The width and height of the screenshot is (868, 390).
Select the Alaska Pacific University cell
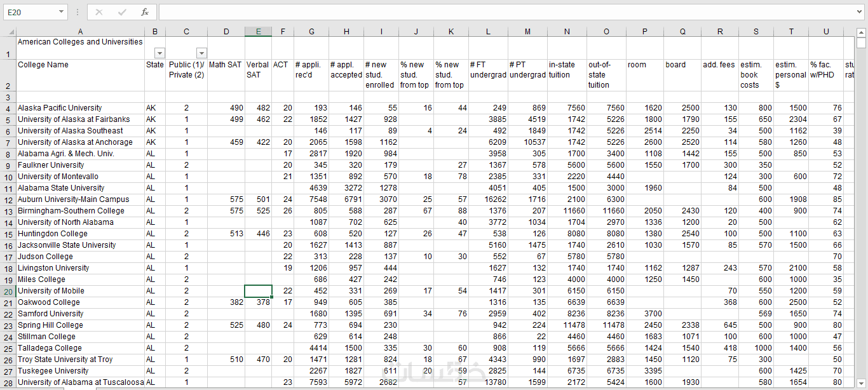[x=80, y=108]
